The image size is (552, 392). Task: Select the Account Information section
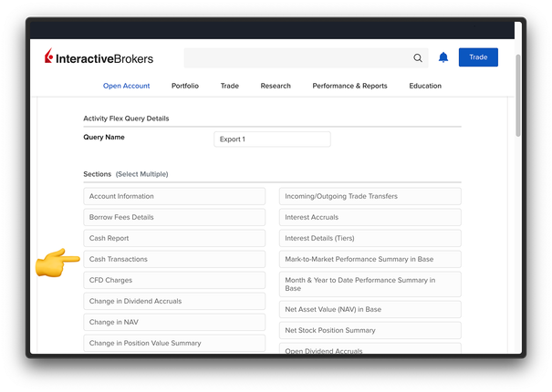174,196
